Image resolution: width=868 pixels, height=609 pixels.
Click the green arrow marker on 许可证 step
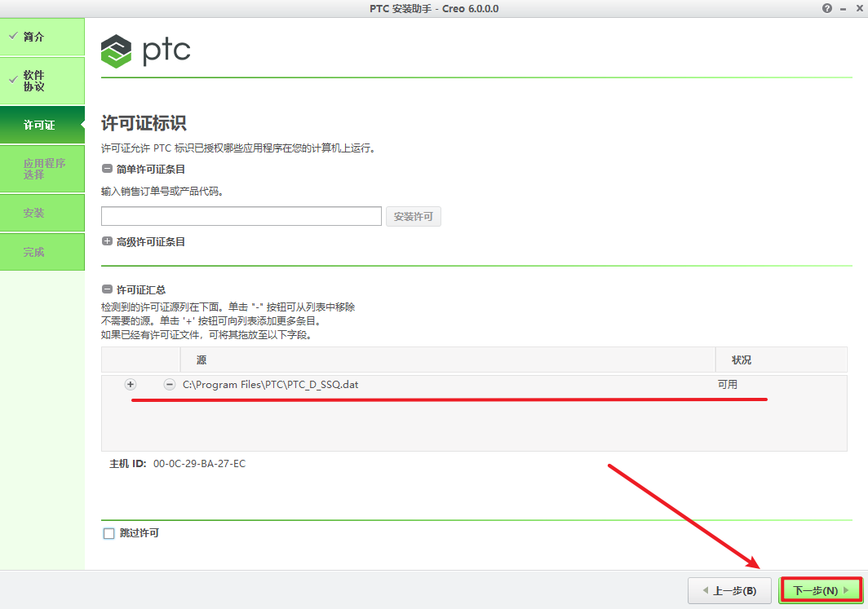[x=82, y=125]
